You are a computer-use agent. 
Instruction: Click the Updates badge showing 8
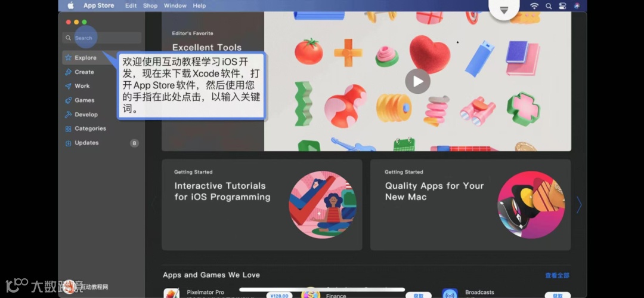[x=134, y=143]
